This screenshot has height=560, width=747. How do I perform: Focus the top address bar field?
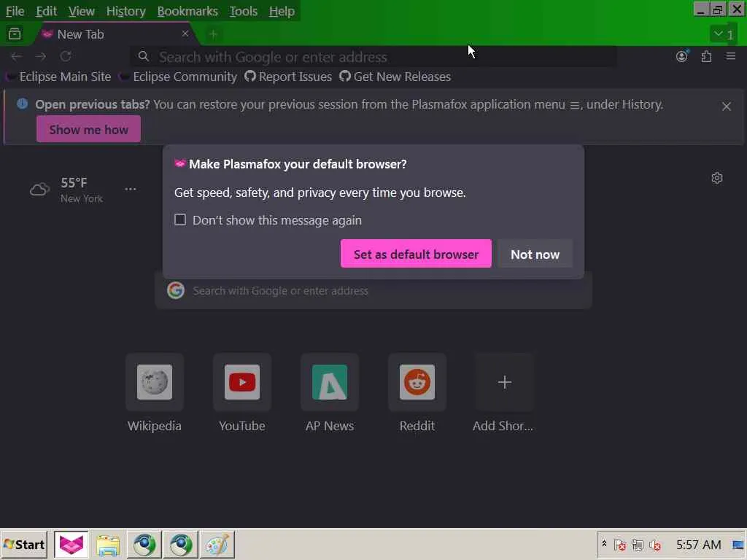(x=373, y=57)
